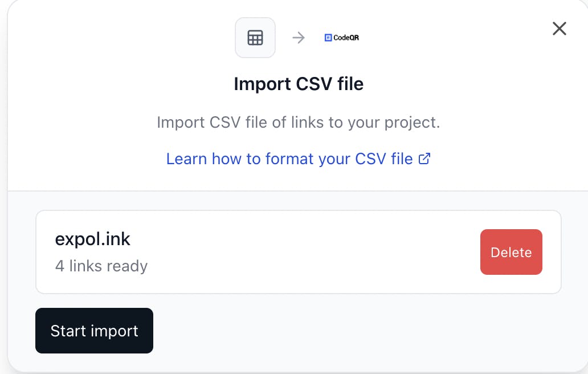Click the word Learn in the help link

point(186,159)
